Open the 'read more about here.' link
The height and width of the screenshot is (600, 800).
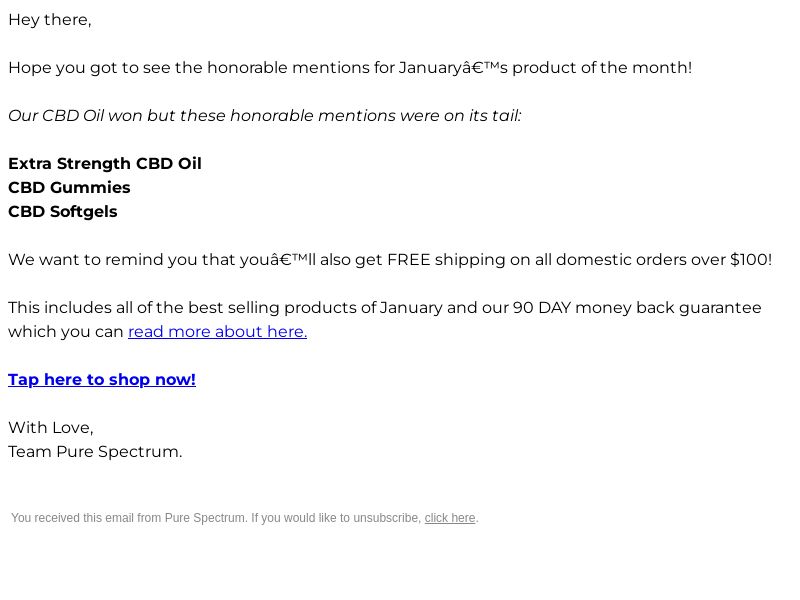[x=217, y=332]
